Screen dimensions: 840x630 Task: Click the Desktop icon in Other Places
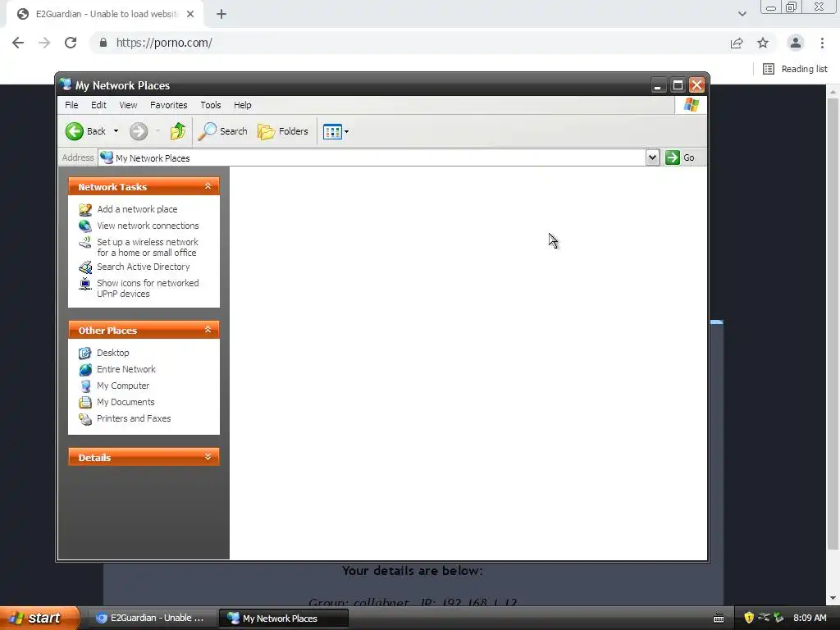[x=85, y=353]
